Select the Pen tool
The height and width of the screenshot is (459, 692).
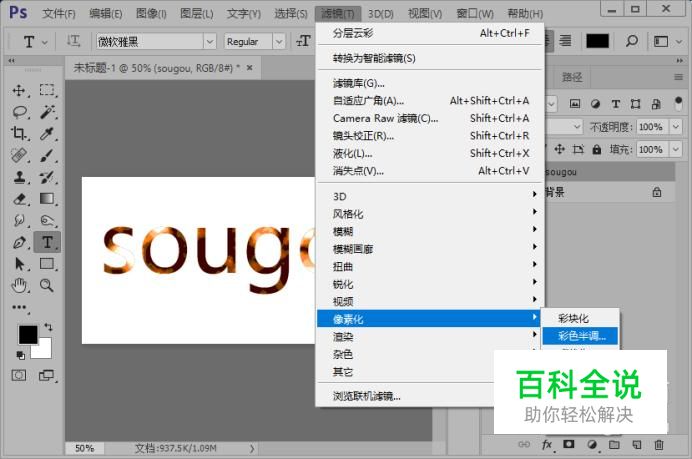pyautogui.click(x=19, y=242)
